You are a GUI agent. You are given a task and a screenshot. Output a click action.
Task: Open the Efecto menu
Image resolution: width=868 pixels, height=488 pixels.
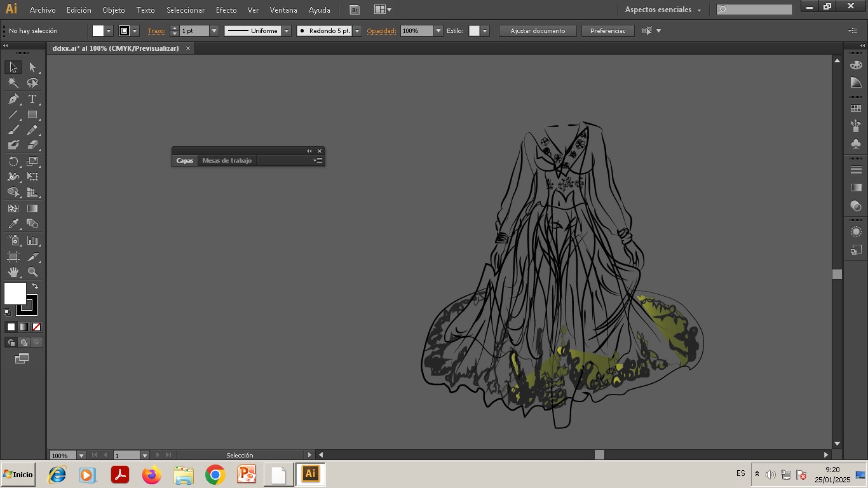[x=226, y=10]
